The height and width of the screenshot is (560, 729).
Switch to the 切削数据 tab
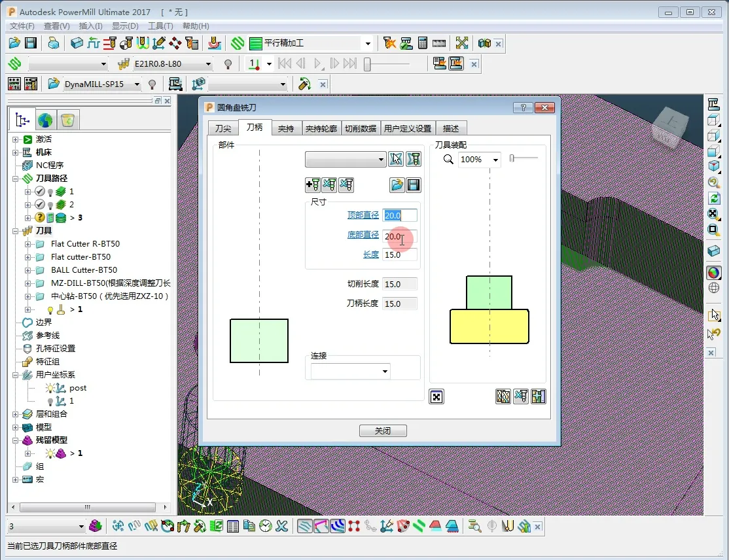361,128
